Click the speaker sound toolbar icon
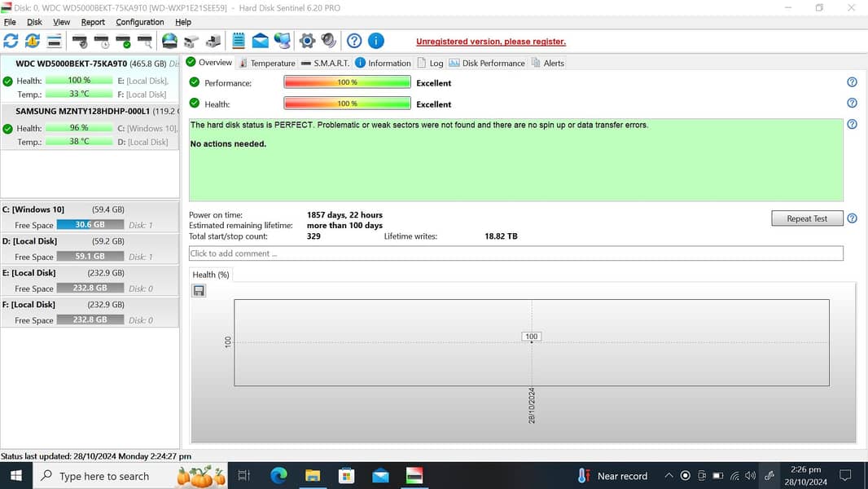The width and height of the screenshot is (868, 489). 328,41
